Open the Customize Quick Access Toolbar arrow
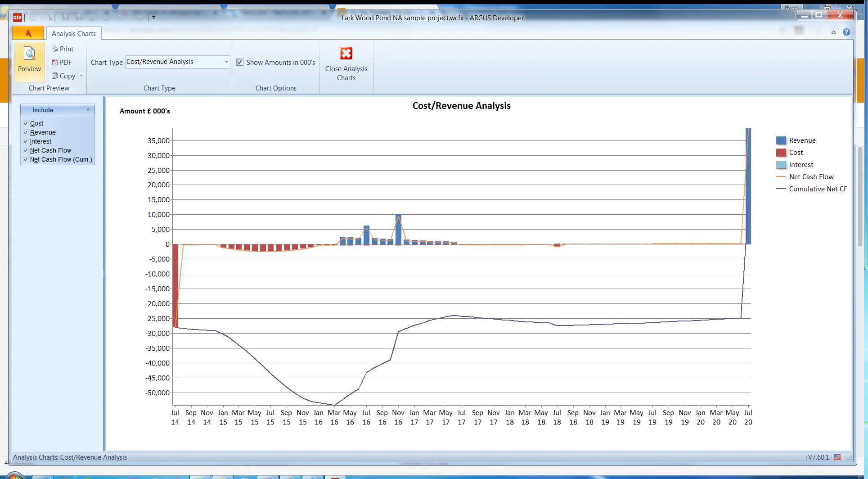The width and height of the screenshot is (868, 479). point(153,18)
